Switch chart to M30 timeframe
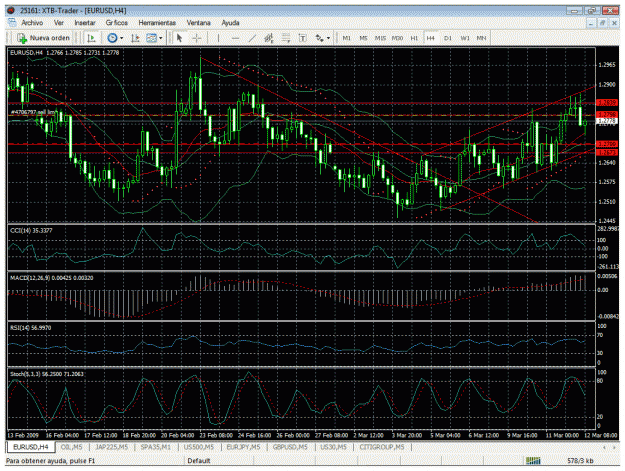Image resolution: width=625 pixels, height=471 pixels. (x=397, y=38)
